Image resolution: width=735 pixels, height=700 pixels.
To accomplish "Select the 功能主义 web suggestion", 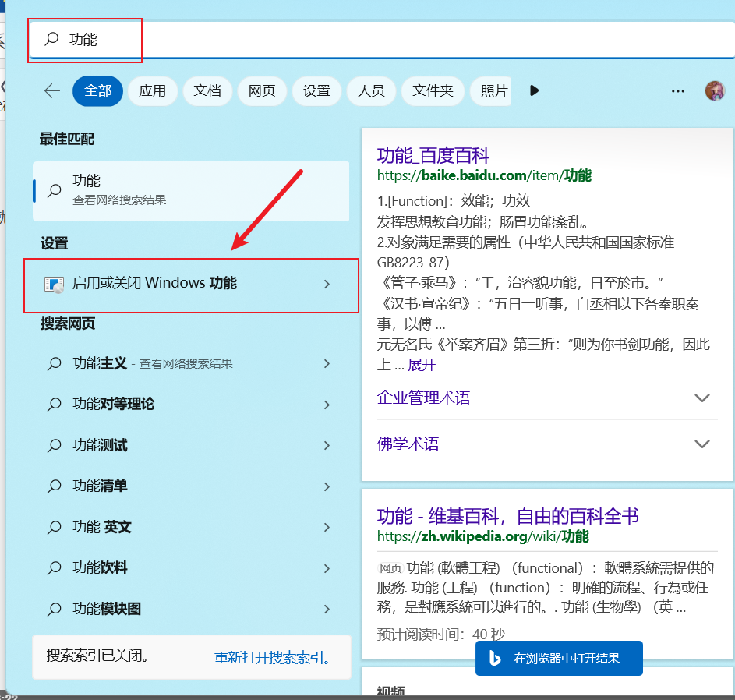I will (x=191, y=364).
